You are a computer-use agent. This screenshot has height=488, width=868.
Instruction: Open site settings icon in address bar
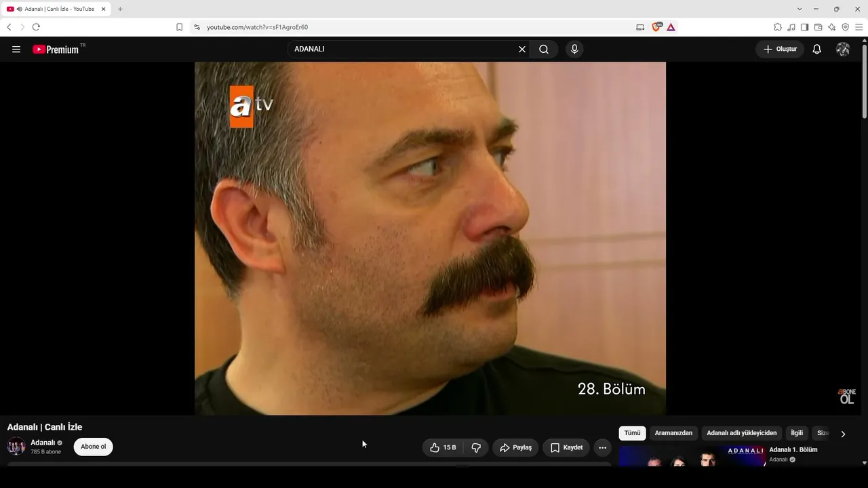tap(197, 27)
